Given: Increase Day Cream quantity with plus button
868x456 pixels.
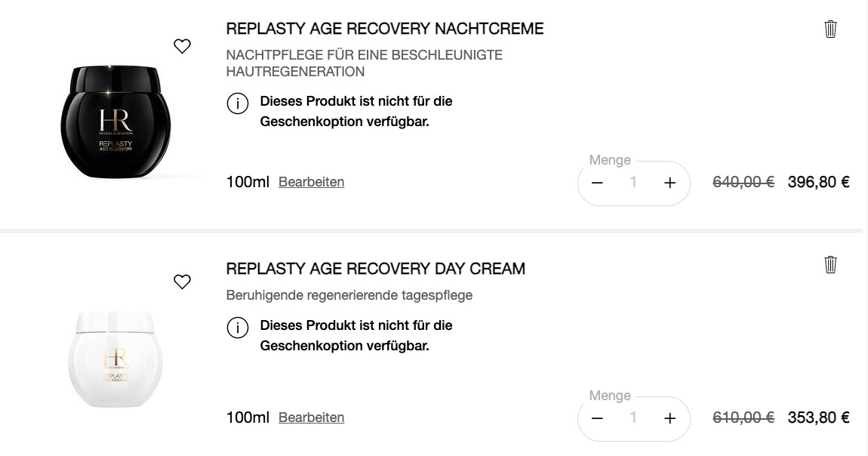Looking at the screenshot, I should pyautogui.click(x=669, y=418).
